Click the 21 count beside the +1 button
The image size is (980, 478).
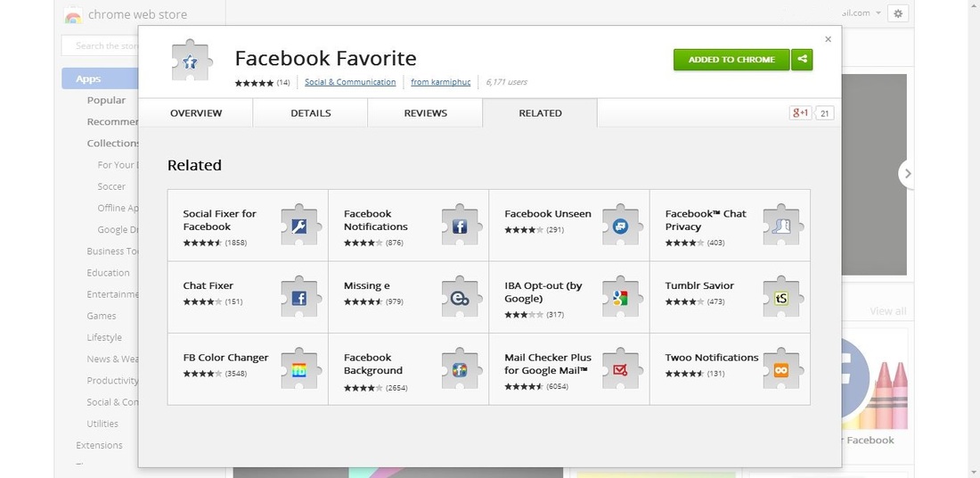pyautogui.click(x=825, y=113)
